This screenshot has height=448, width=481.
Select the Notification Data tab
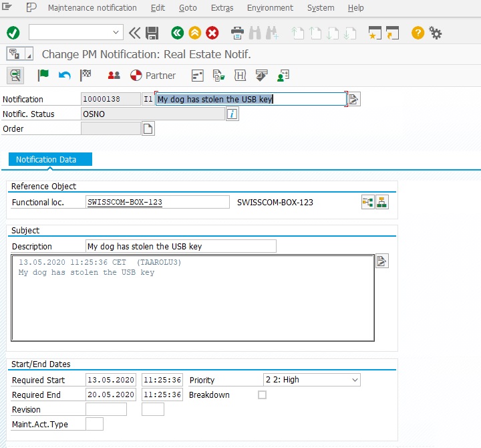click(50, 159)
